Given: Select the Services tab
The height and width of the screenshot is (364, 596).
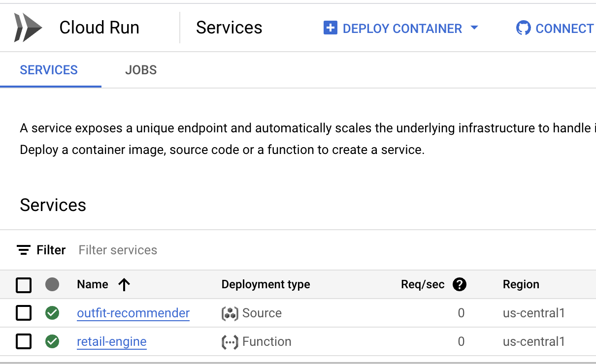Looking at the screenshot, I should tap(49, 70).
